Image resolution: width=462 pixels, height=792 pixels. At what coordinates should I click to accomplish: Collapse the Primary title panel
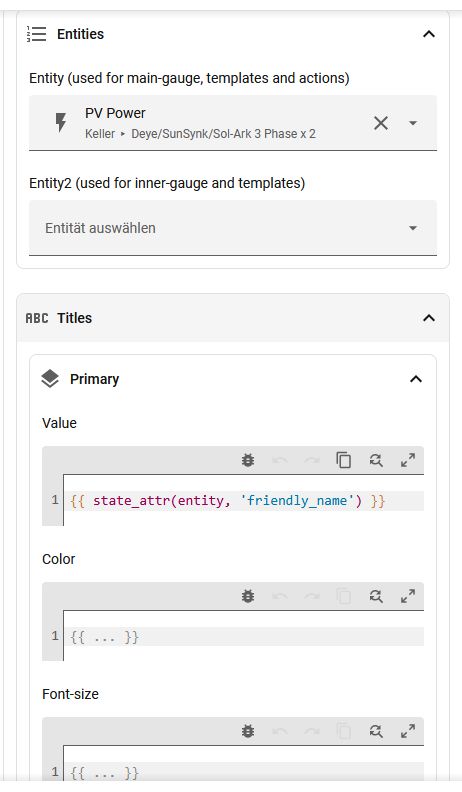point(416,379)
